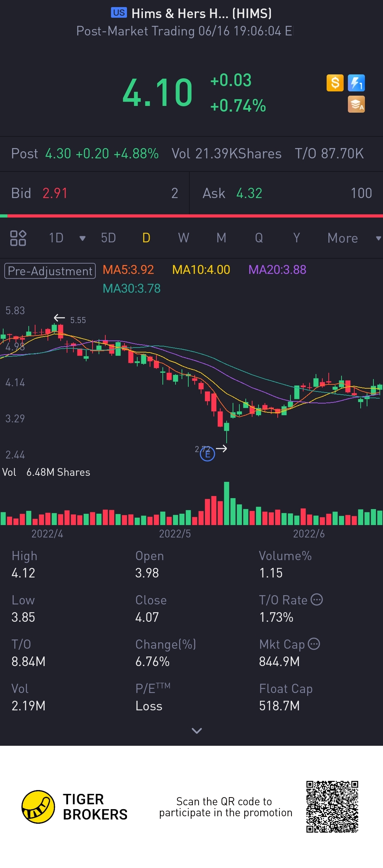The image size is (383, 868).
Task: Select the Y yearly chart tab
Action: pos(296,238)
